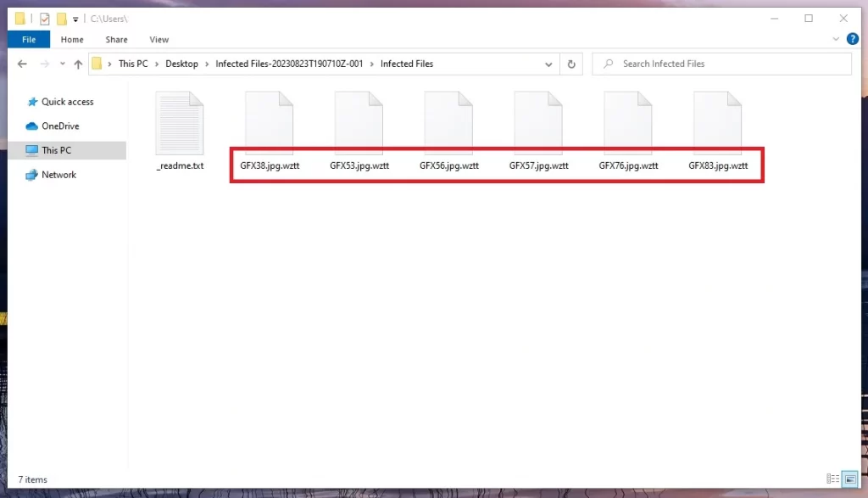The width and height of the screenshot is (868, 498).
Task: Select the GFX83.jpg.wztt file icon
Action: coord(718,123)
